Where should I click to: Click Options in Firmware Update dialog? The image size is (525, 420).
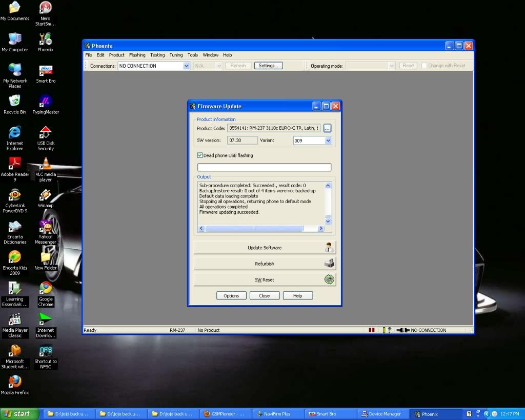coord(231,296)
